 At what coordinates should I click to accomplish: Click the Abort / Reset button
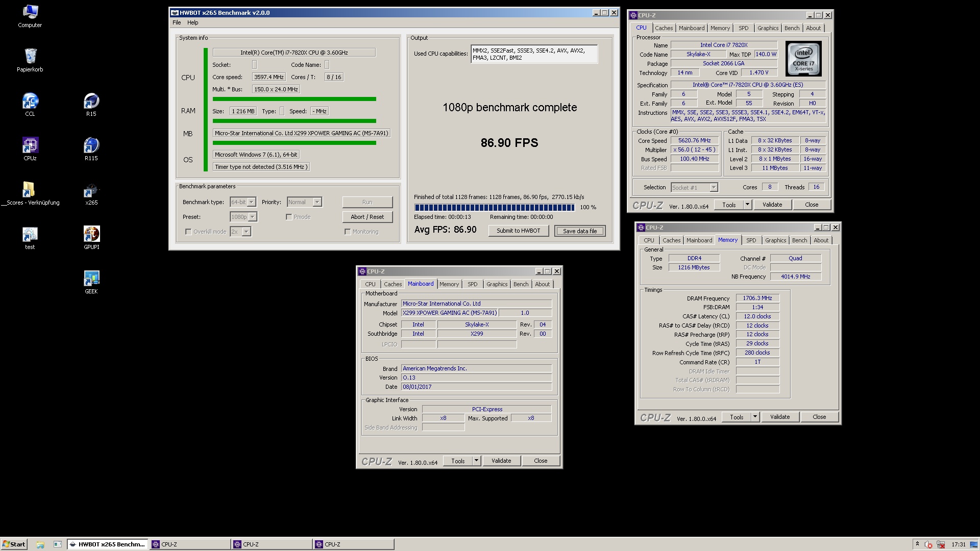click(x=367, y=217)
